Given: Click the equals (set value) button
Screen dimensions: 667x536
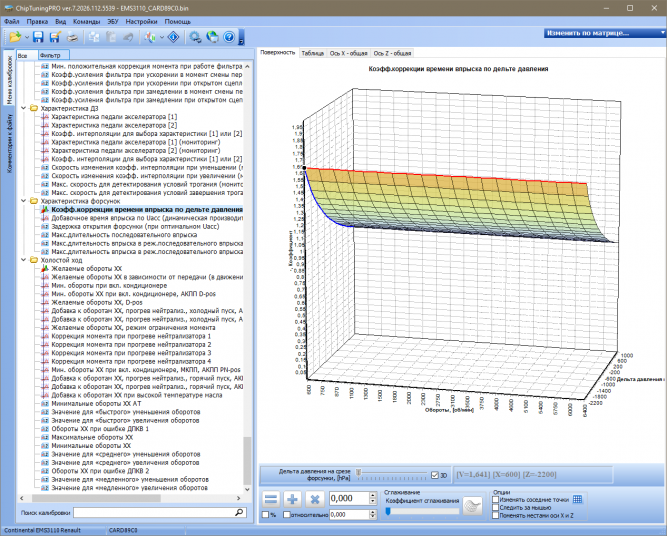Looking at the screenshot, I should coord(271,499).
